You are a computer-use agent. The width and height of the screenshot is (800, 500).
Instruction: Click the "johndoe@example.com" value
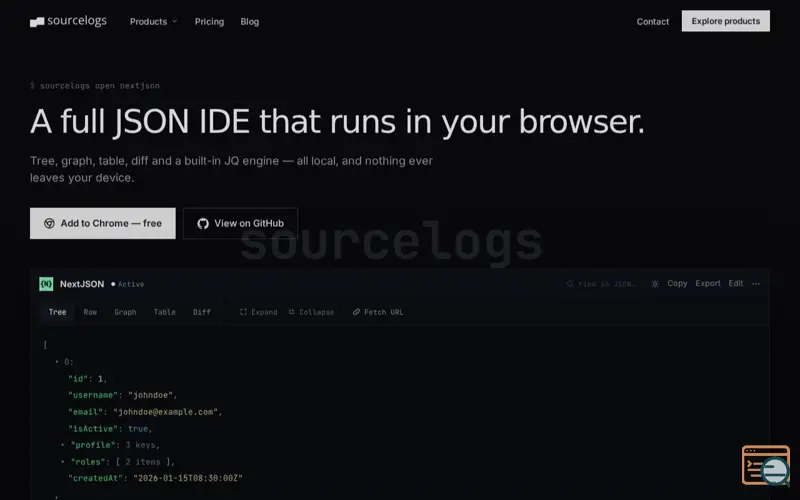pos(166,412)
